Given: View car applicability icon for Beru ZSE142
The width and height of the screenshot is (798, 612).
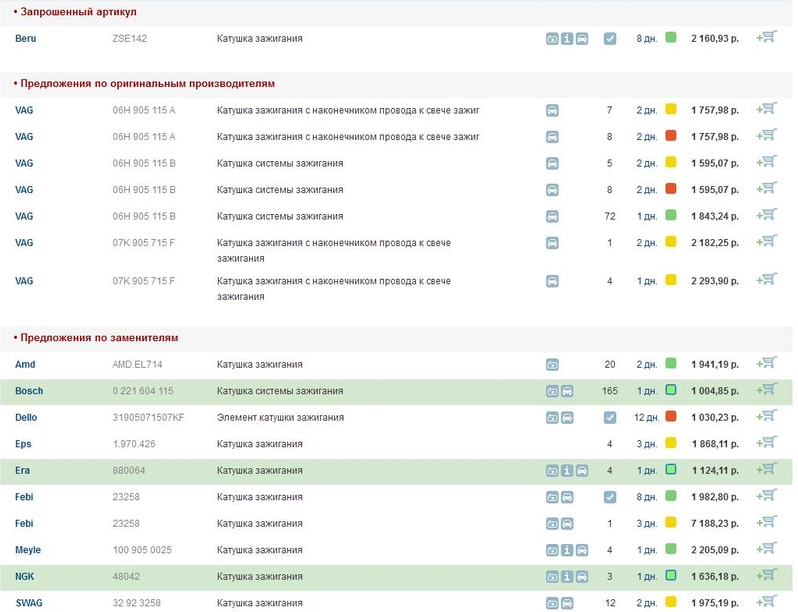Looking at the screenshot, I should tap(582, 39).
